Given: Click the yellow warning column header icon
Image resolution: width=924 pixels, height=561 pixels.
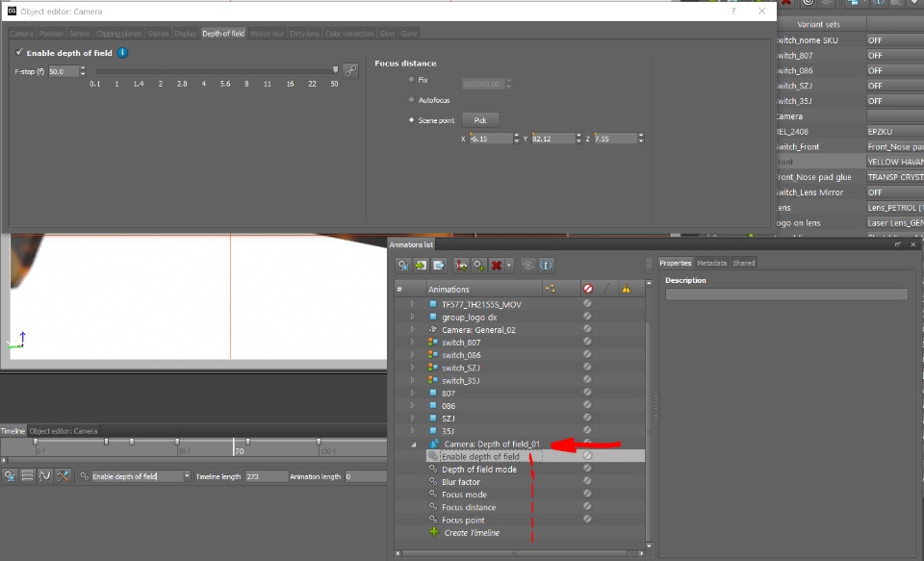Looking at the screenshot, I should pyautogui.click(x=626, y=288).
